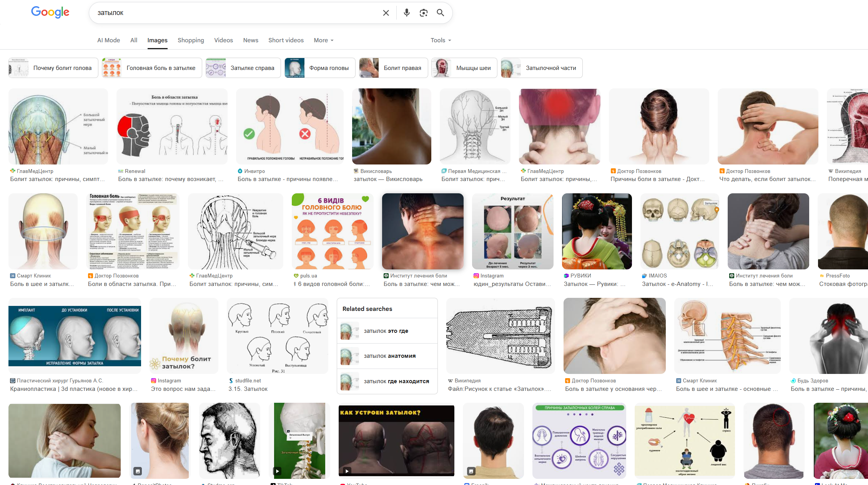Click the magnifier search button

point(440,13)
